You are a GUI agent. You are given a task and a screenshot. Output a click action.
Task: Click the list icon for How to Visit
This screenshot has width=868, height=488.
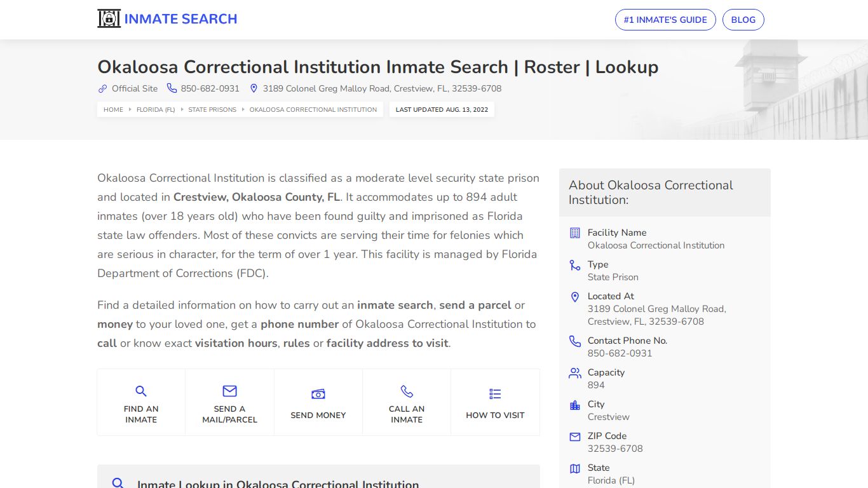tap(495, 394)
